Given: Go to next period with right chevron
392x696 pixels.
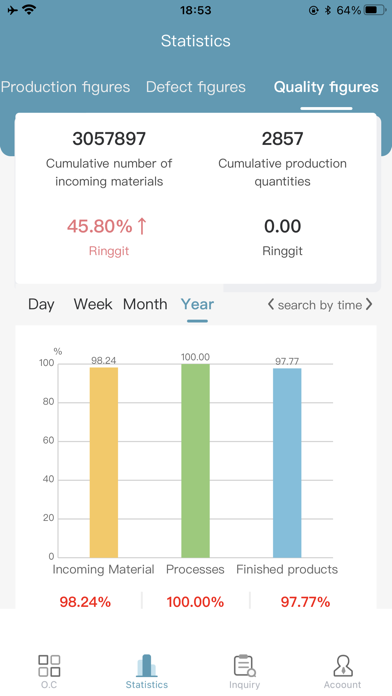Looking at the screenshot, I should tap(369, 304).
